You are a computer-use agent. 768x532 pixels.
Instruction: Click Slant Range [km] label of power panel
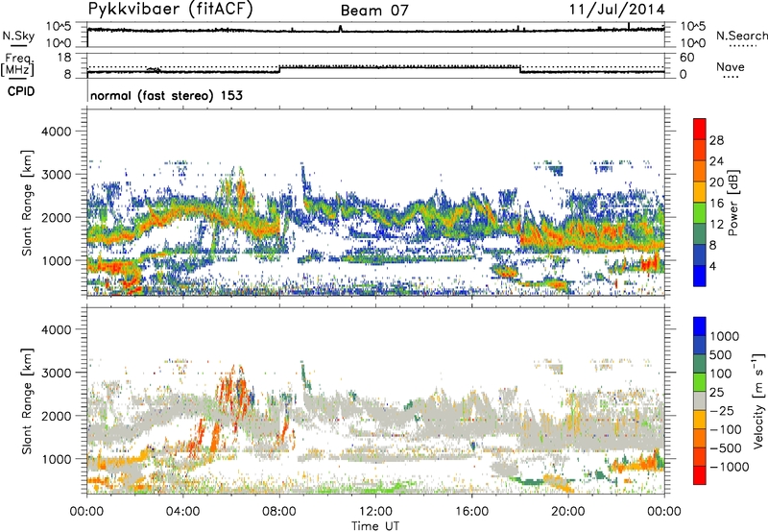pos(27,203)
